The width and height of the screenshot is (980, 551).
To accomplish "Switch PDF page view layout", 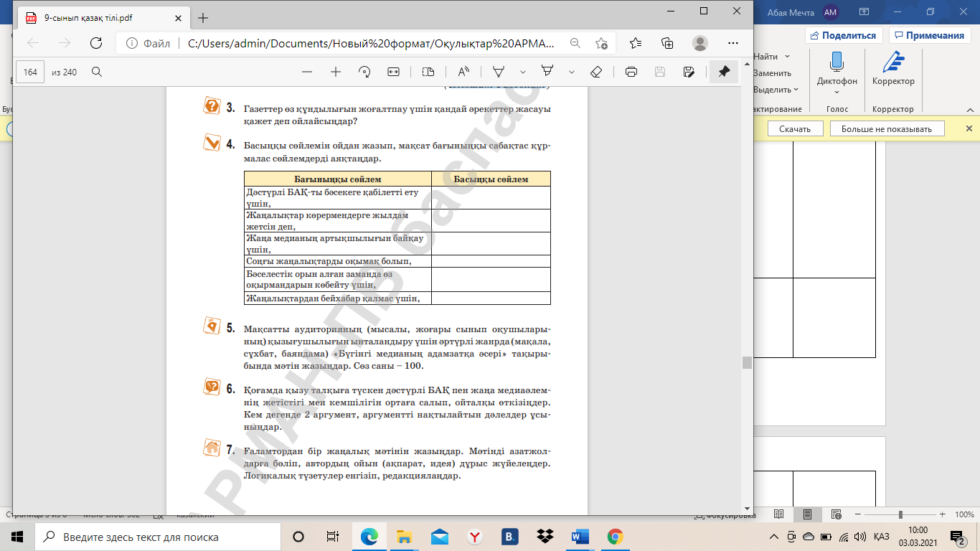I will [x=428, y=72].
